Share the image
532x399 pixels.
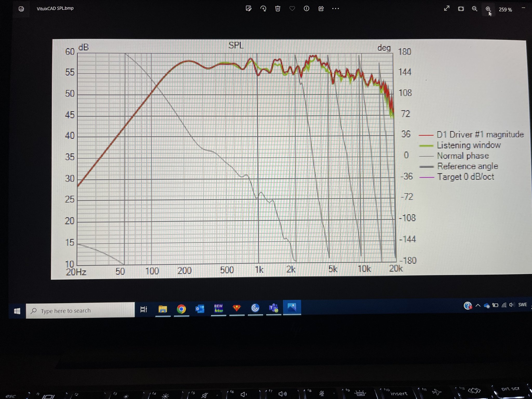click(321, 9)
